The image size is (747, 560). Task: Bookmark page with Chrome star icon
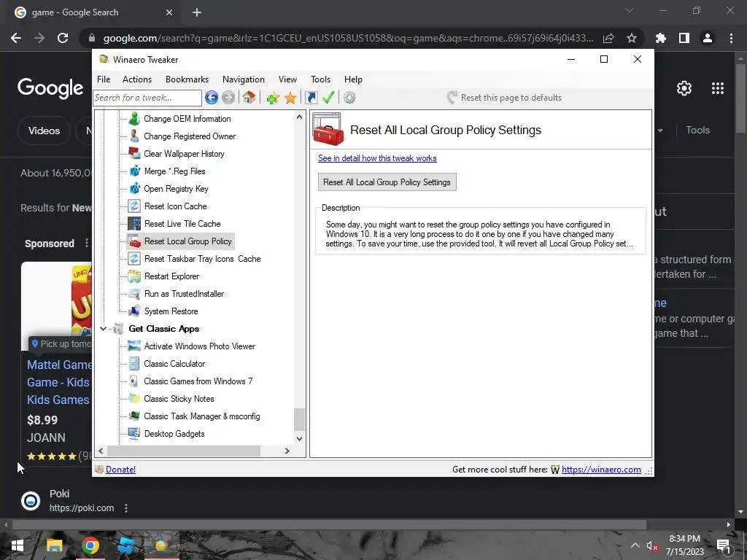click(631, 38)
